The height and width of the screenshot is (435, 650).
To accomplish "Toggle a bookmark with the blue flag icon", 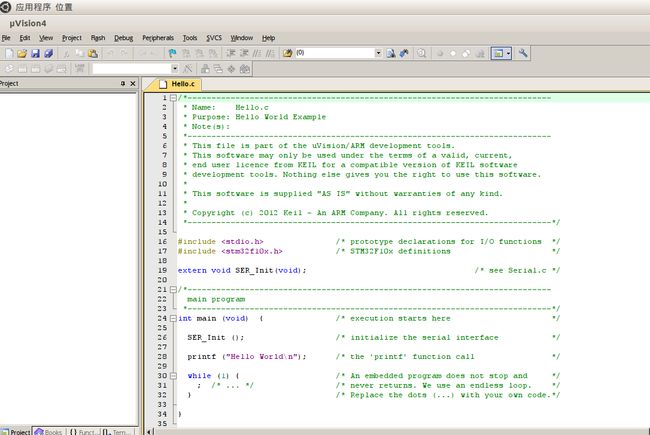I will coord(172,53).
